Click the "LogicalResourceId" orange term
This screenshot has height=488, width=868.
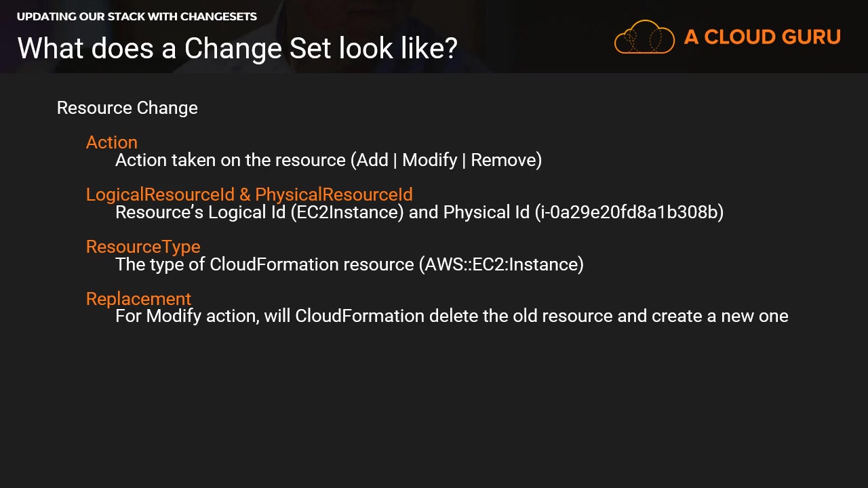[x=160, y=195]
